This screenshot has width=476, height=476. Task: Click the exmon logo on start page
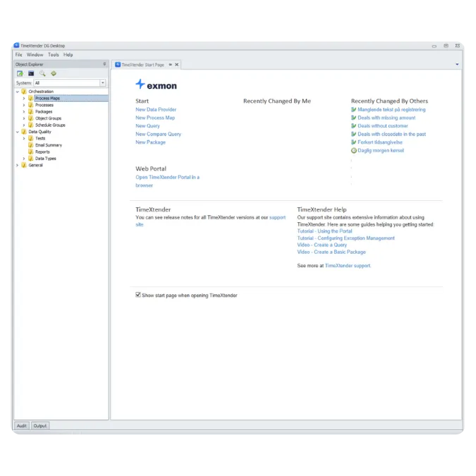(157, 85)
